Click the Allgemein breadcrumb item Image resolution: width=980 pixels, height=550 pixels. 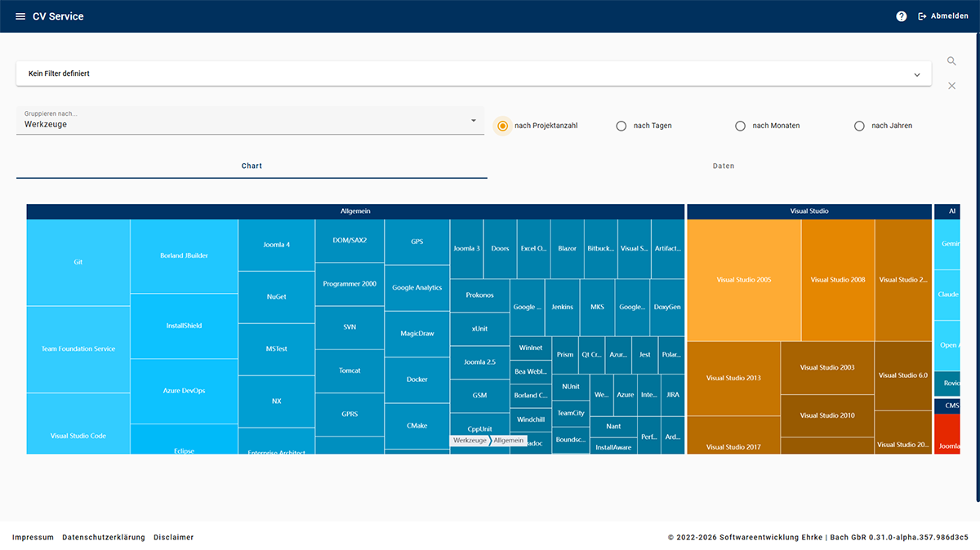click(508, 441)
